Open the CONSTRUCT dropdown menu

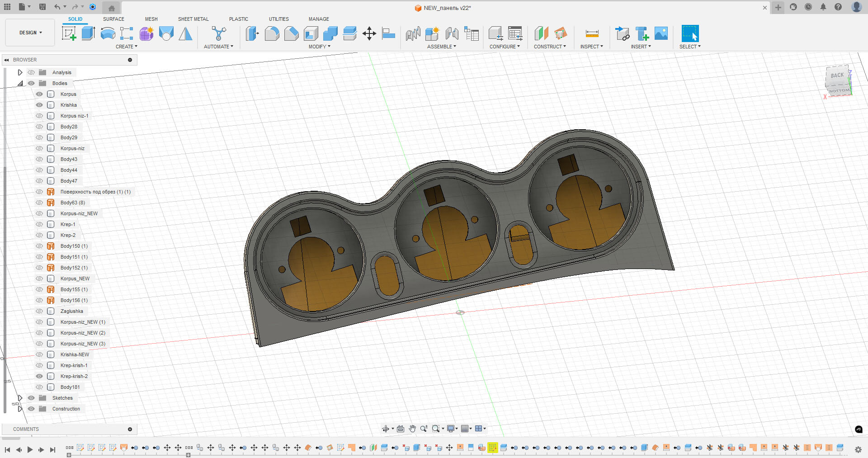click(x=550, y=47)
